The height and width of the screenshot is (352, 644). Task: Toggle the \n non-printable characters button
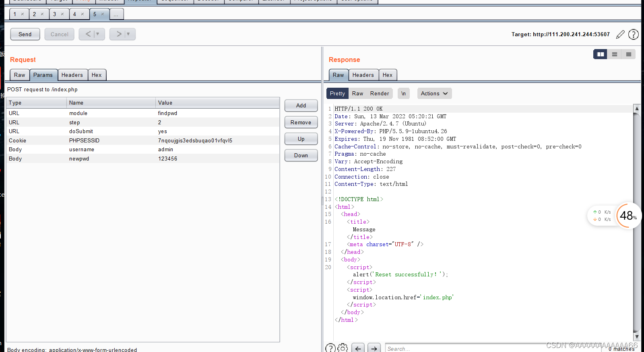pyautogui.click(x=403, y=93)
